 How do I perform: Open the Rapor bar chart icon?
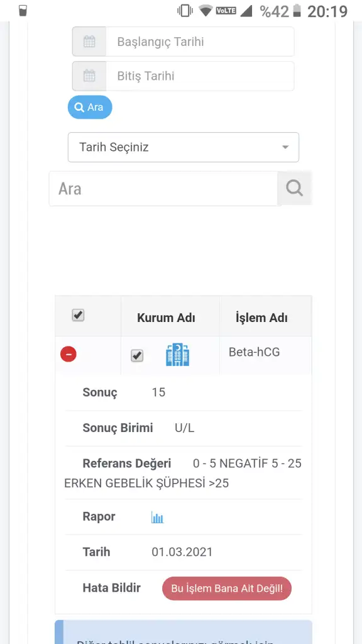click(x=157, y=517)
